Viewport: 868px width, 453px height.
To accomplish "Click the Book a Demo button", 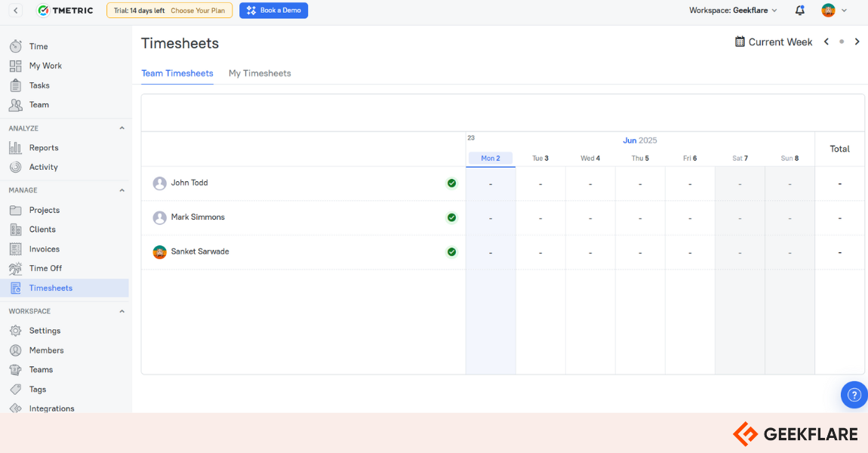I will (273, 11).
